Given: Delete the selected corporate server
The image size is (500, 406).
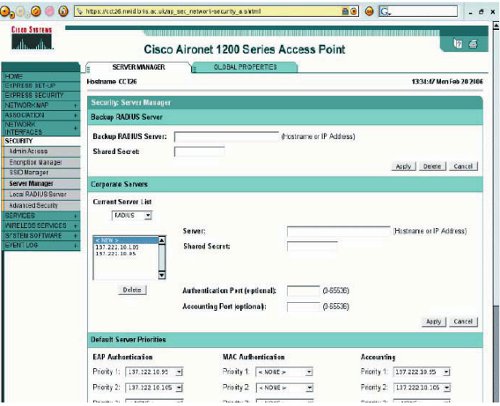Looking at the screenshot, I should 132,290.
